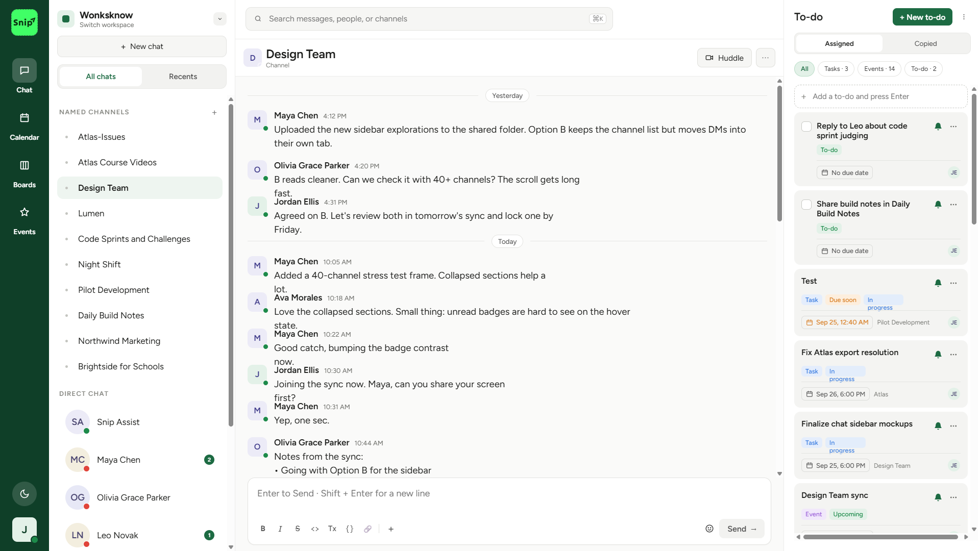
Task: Filter to-dos by Events · 14
Action: (879, 69)
